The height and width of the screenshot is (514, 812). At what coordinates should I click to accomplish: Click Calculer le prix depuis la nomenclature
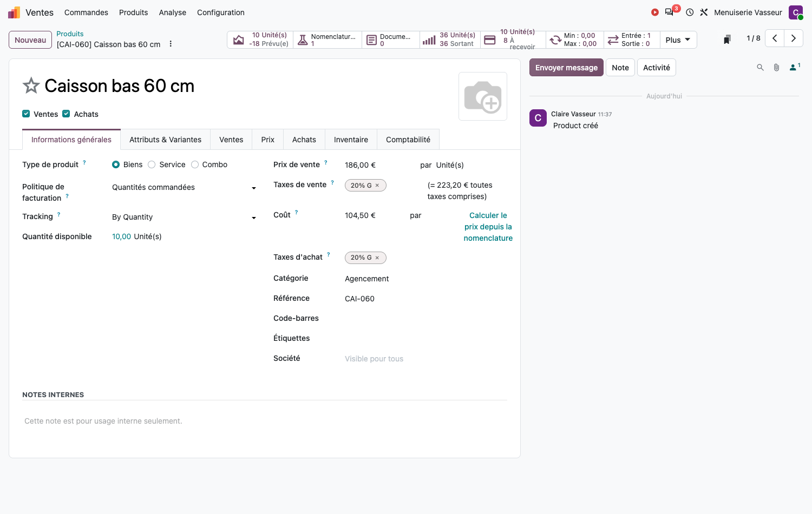(488, 227)
